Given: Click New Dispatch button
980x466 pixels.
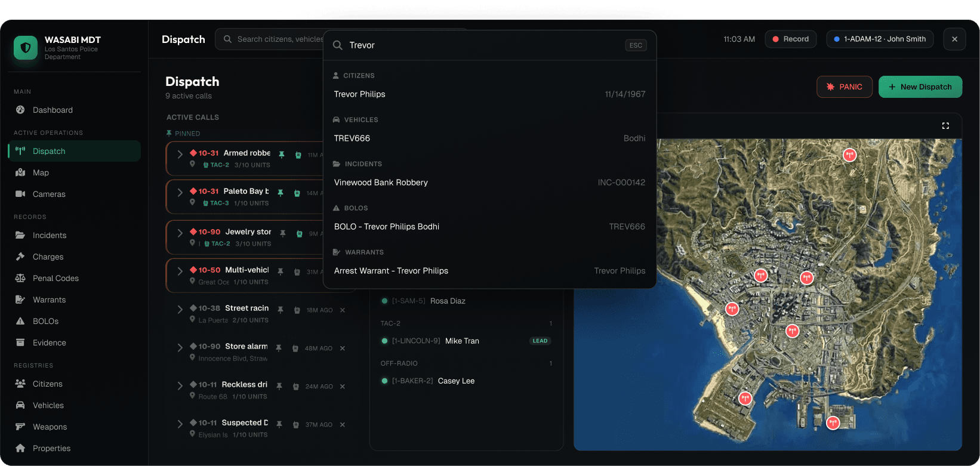Looking at the screenshot, I should pyautogui.click(x=920, y=87).
